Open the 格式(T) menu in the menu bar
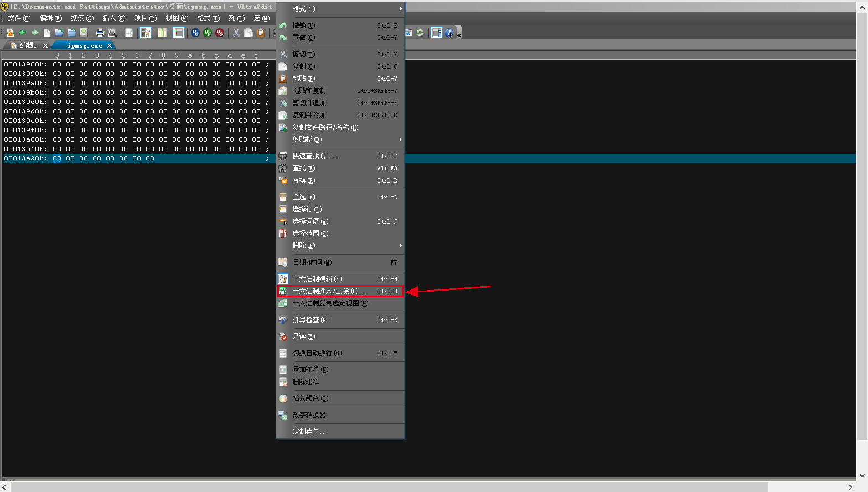Screen dimensions: 868x492 coord(209,18)
